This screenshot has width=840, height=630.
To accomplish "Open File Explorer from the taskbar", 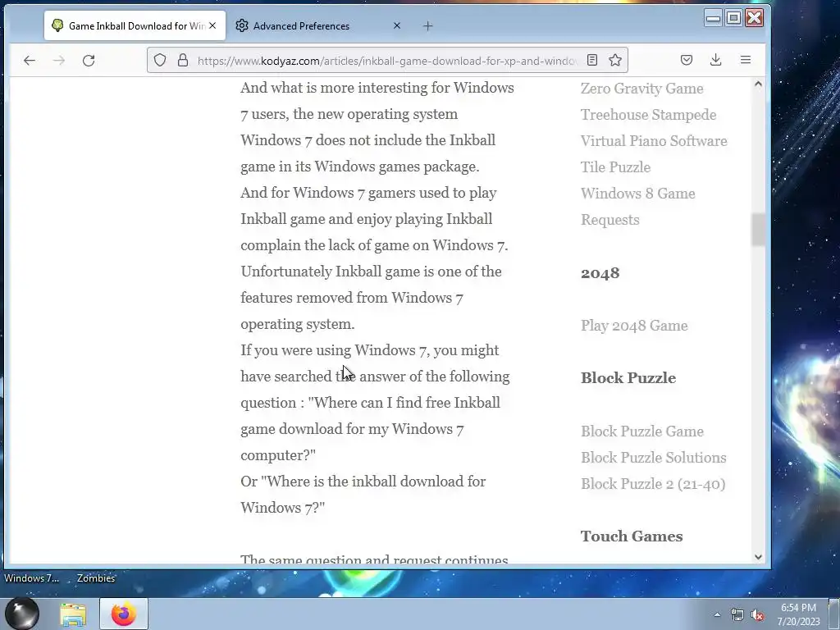I will [x=73, y=614].
